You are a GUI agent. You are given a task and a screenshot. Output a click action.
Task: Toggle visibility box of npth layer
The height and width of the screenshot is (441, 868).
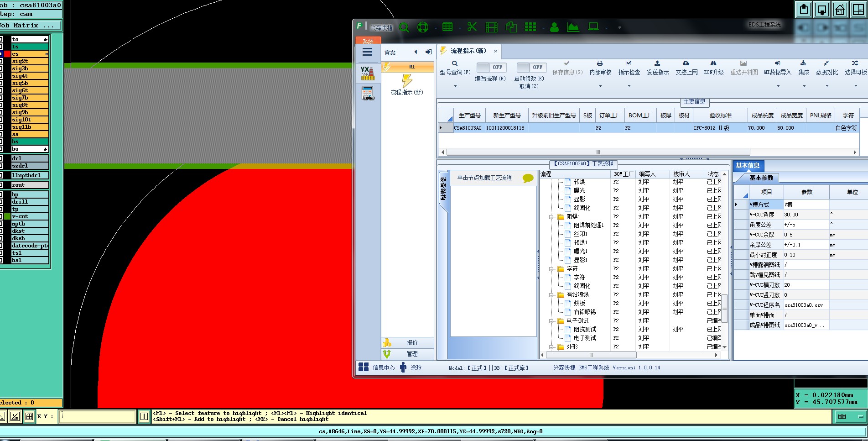coord(1,224)
